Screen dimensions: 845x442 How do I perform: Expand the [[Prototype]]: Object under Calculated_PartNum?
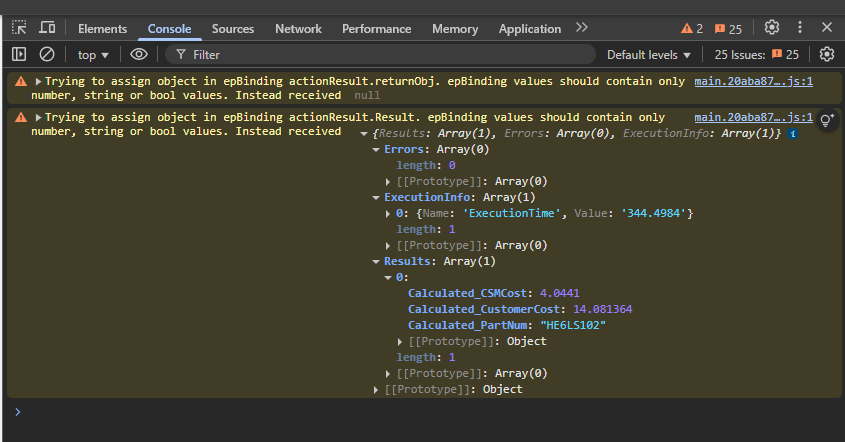coord(400,342)
